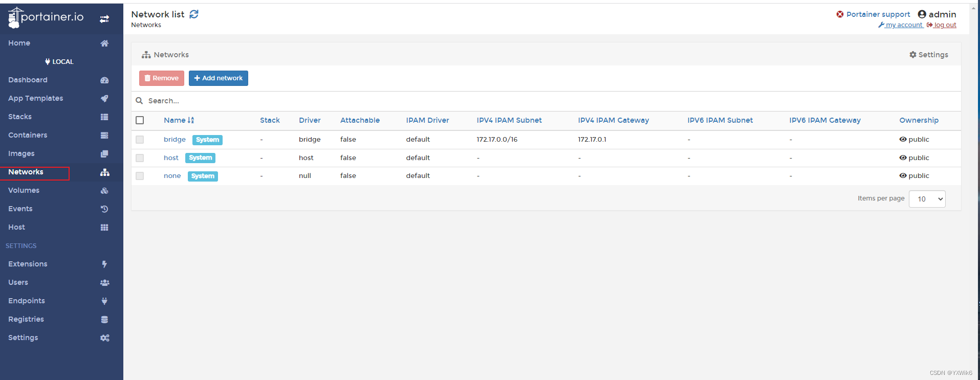The width and height of the screenshot is (980, 380).
Task: Click the App Templates rocket icon
Action: 104,99
